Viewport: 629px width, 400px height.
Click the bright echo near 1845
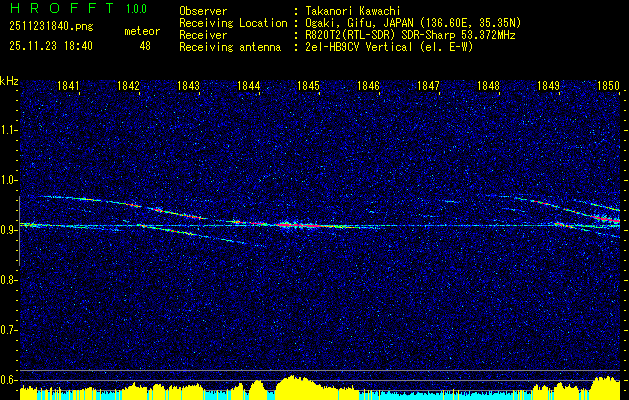pos(296,225)
